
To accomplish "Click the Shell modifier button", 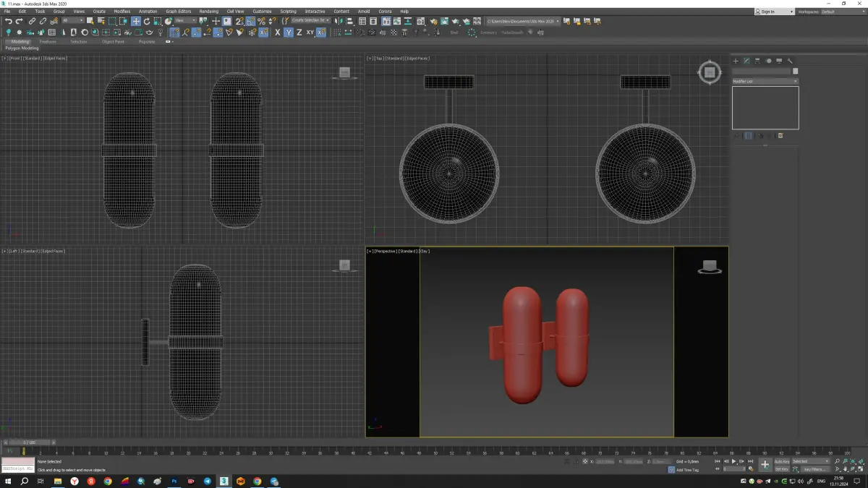I will click(454, 33).
